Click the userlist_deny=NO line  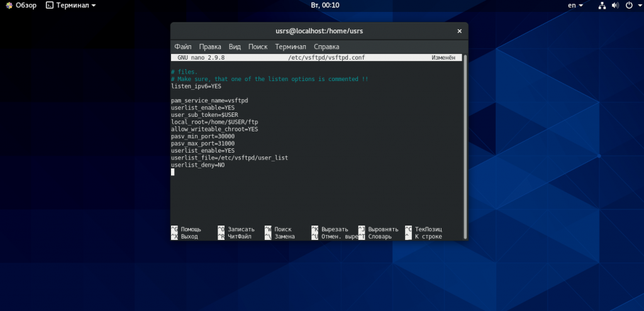pyautogui.click(x=198, y=165)
